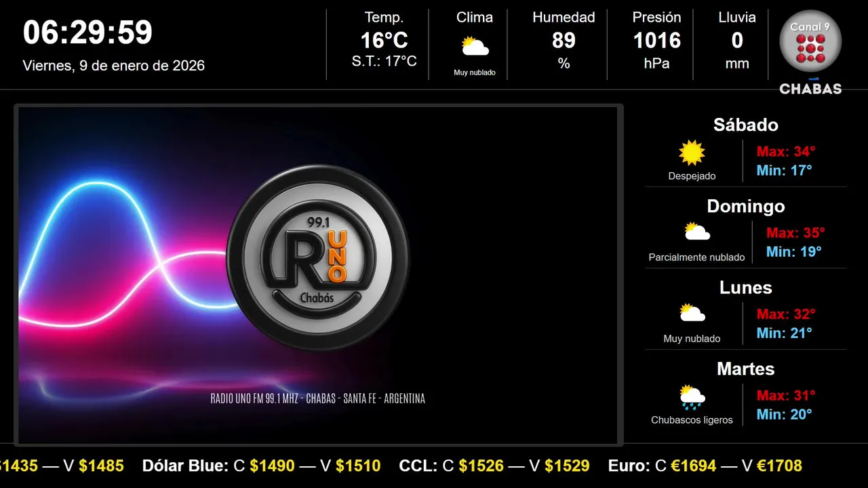Click the 'Dólar Blue:' ticker label

pyautogui.click(x=185, y=466)
